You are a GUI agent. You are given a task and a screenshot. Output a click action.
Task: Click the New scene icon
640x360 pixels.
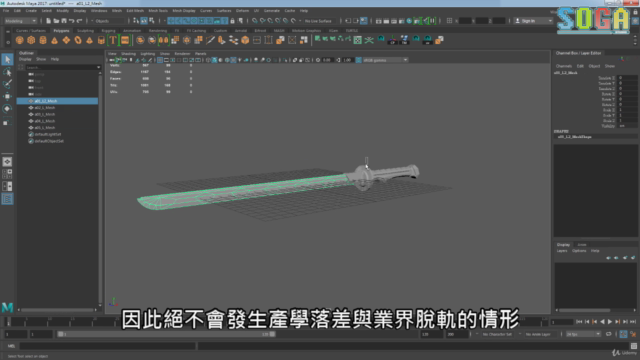click(49, 21)
